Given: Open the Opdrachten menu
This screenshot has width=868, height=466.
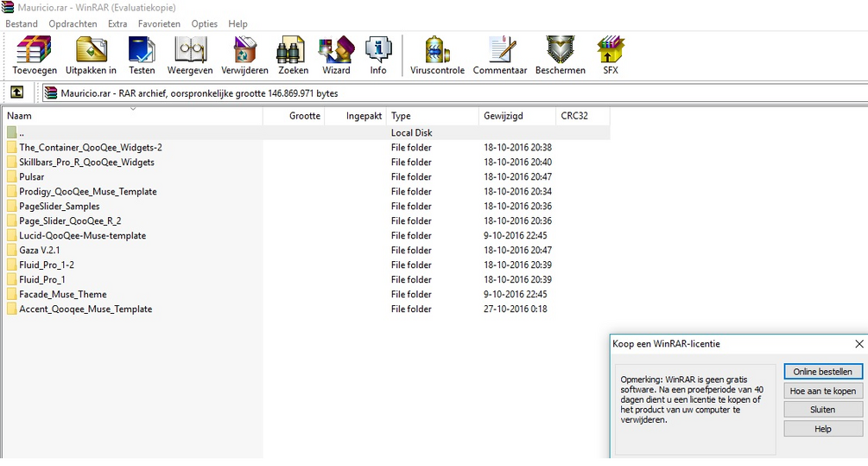Looking at the screenshot, I should [x=73, y=24].
